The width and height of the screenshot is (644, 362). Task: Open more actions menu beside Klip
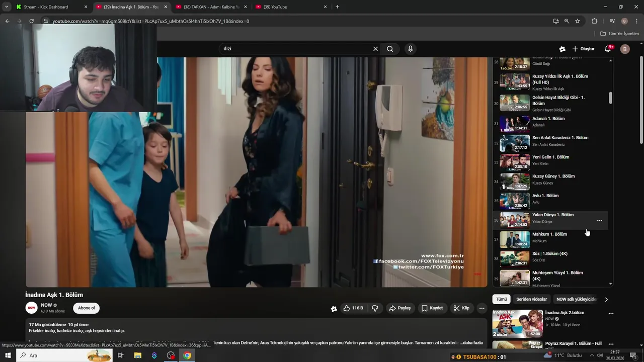481,308
